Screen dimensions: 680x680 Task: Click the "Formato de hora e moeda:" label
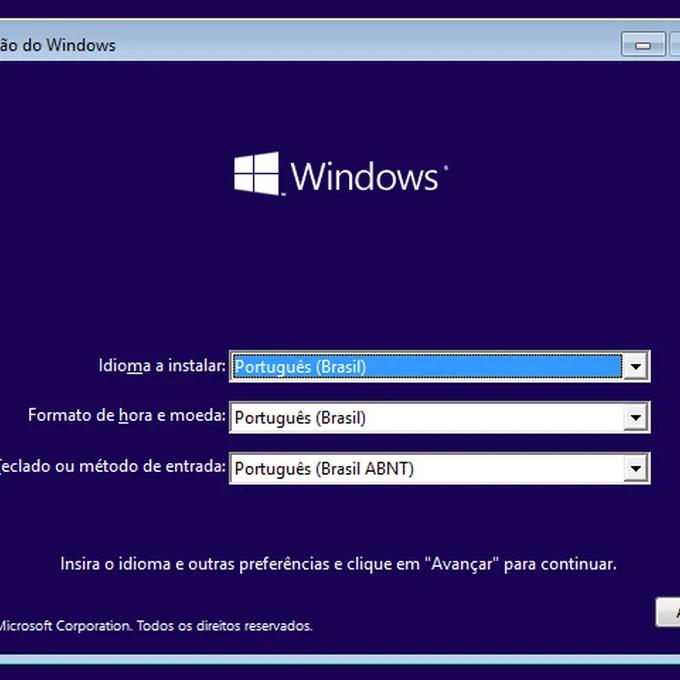127,415
